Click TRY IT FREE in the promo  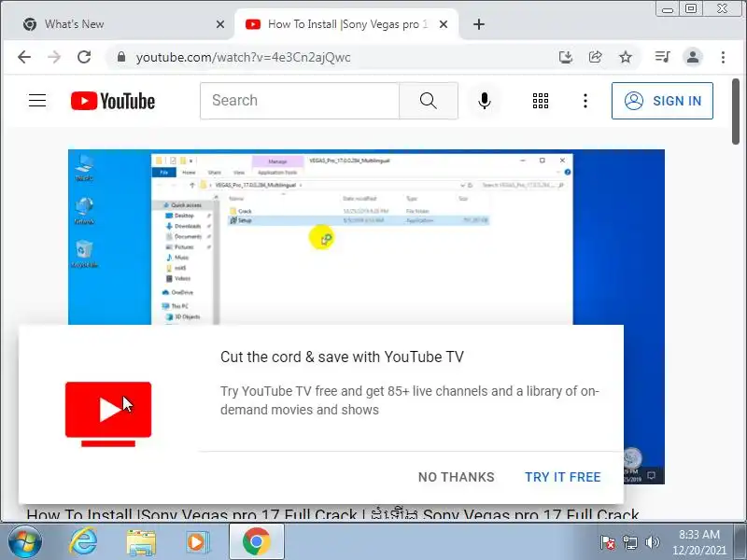point(563,477)
